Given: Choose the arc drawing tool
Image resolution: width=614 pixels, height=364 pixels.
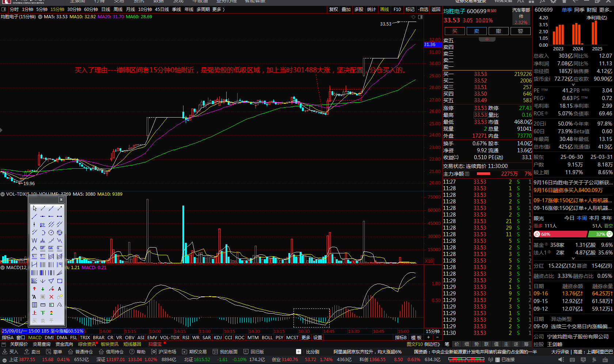Looking at the screenshot, I should coord(43,233).
